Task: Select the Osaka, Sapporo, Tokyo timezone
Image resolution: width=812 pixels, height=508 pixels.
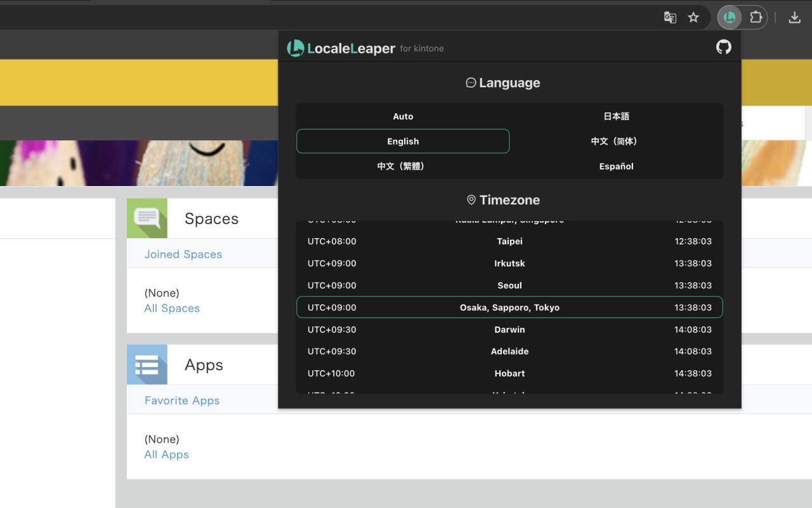Action: click(x=509, y=307)
